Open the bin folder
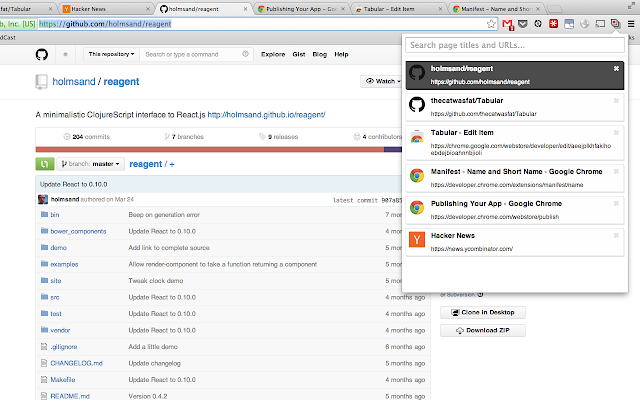The height and width of the screenshot is (400, 640). tap(55, 215)
